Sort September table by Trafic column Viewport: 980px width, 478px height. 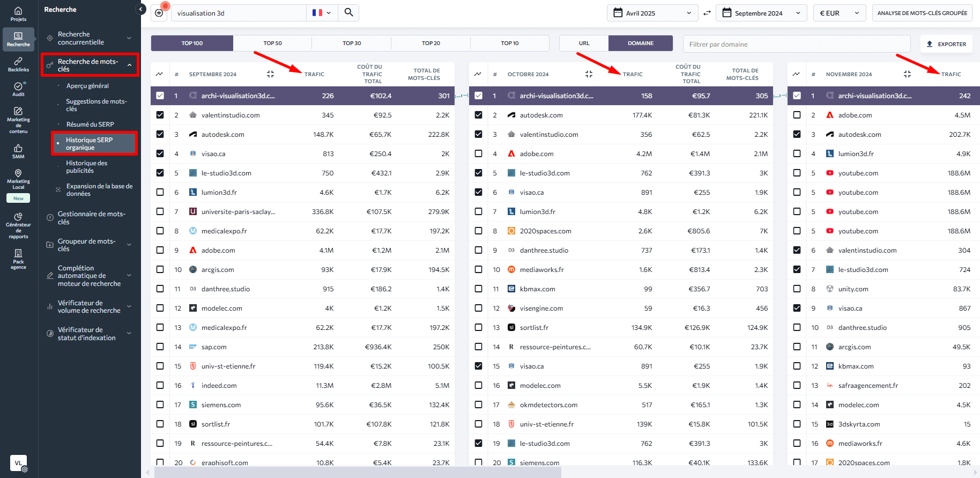314,74
